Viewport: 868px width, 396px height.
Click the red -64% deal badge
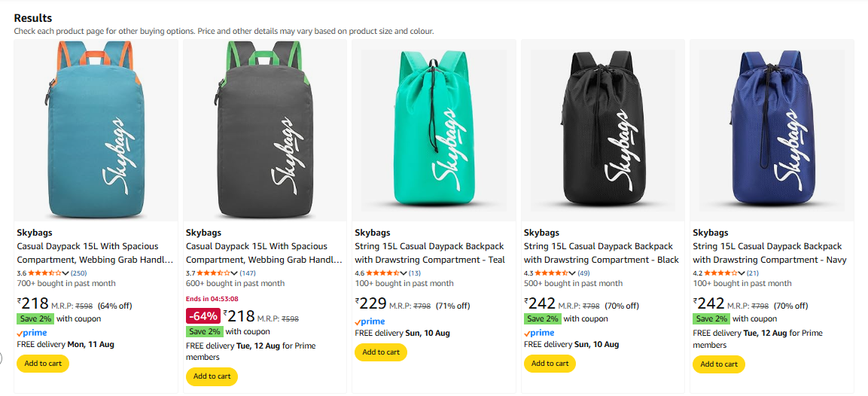[203, 316]
